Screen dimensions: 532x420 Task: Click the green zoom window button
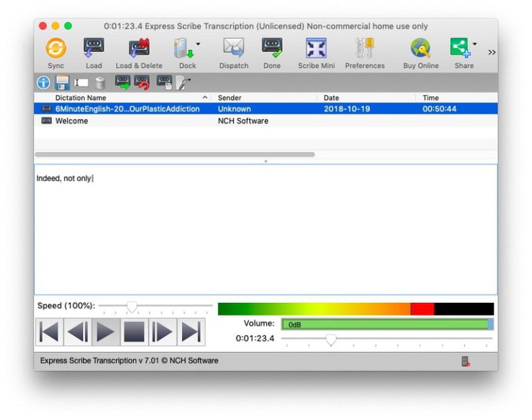[68, 26]
